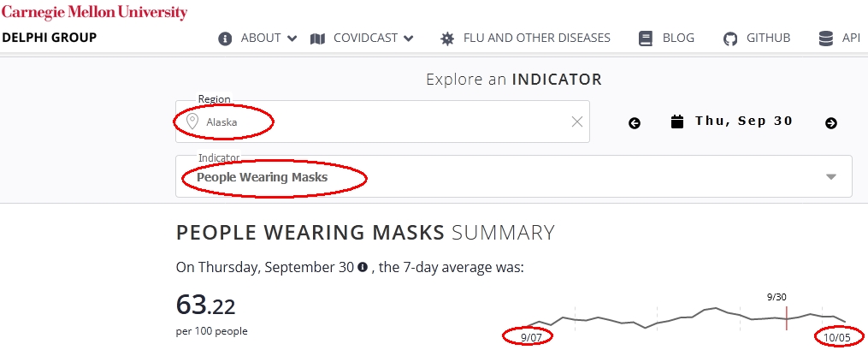Click info icon beside September 30
The width and height of the screenshot is (868, 350).
(363, 268)
